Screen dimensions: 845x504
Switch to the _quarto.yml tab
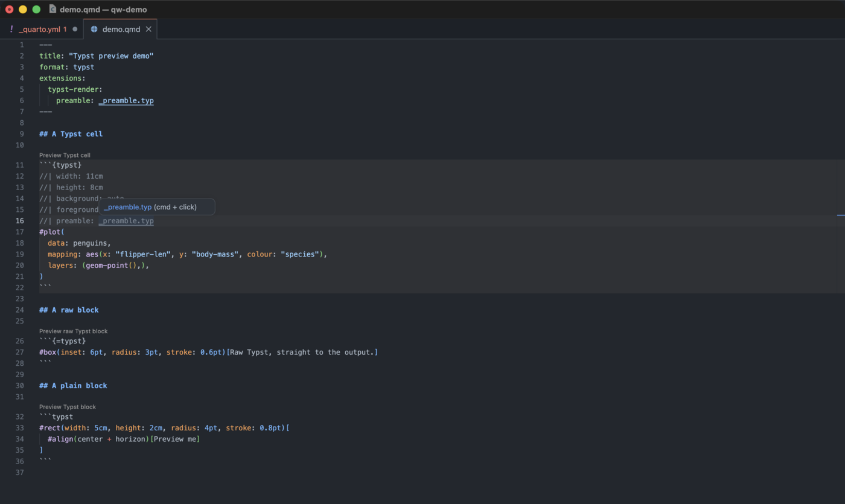(42, 29)
